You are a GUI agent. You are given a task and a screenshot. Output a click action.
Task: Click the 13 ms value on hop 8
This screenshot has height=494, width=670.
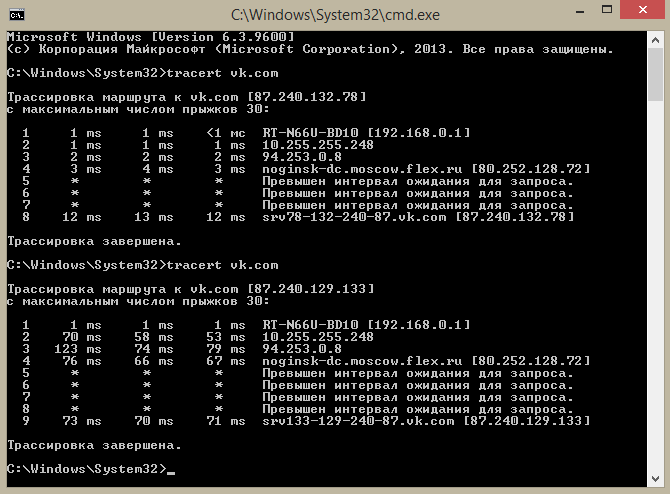coord(154,217)
